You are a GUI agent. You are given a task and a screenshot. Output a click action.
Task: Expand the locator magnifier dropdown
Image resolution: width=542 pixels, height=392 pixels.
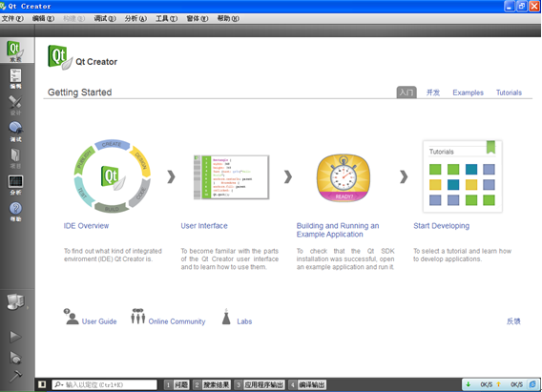tap(59, 384)
